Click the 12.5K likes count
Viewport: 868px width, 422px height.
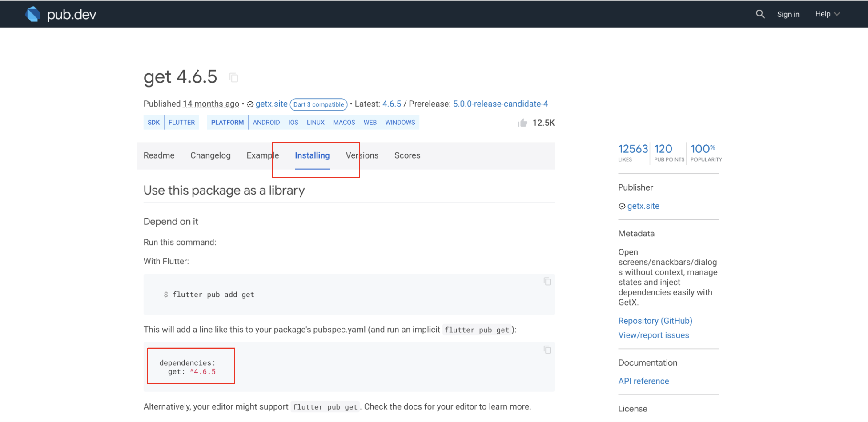point(543,123)
